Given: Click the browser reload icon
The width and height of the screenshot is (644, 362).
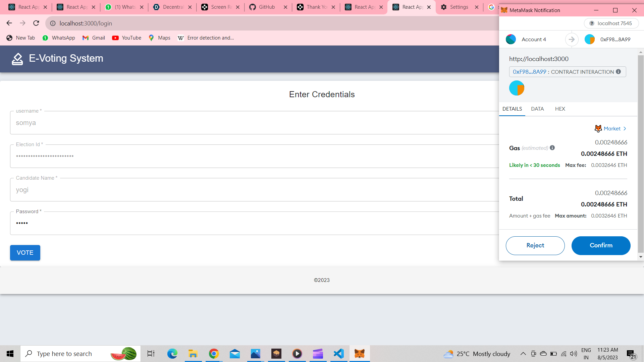Looking at the screenshot, I should tap(36, 23).
